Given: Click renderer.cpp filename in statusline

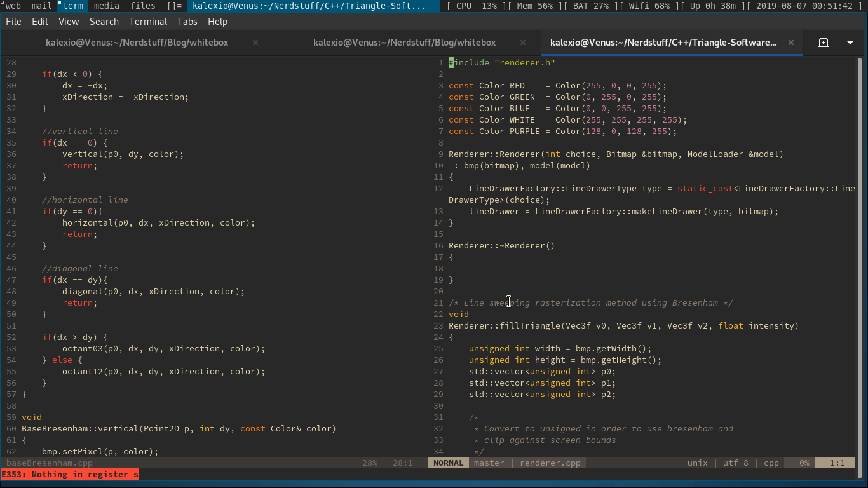Looking at the screenshot, I should (x=550, y=463).
